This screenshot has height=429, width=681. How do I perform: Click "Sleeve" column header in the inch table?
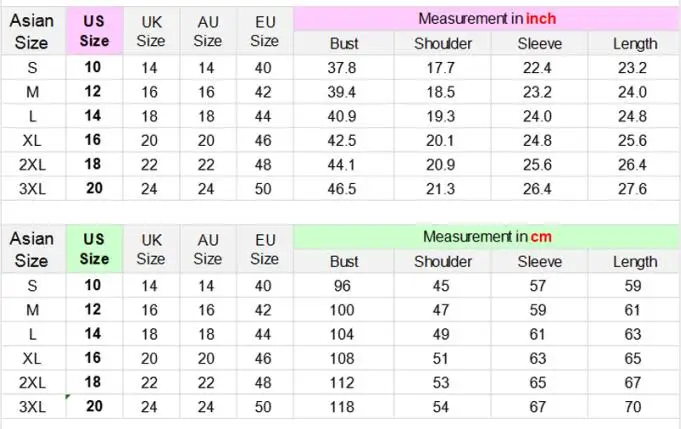tap(539, 43)
